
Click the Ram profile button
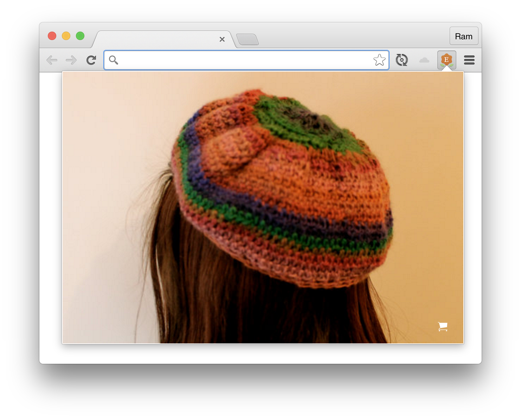coord(464,36)
